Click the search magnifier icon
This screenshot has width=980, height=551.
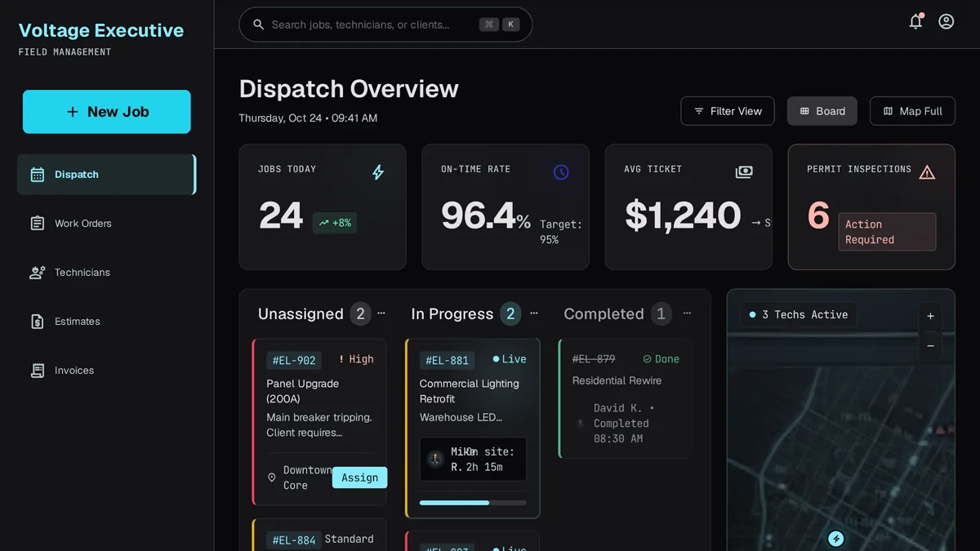pos(258,24)
